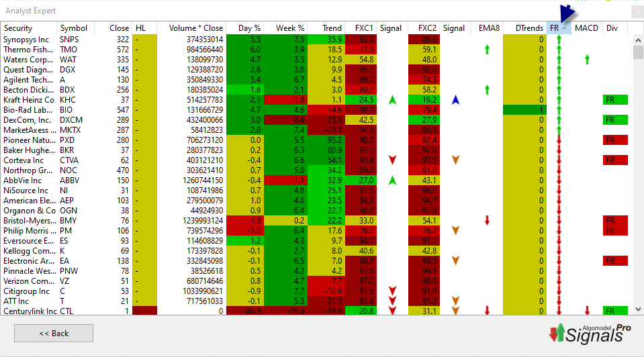The width and height of the screenshot is (644, 357).
Task: Click the orange Signal arrow for Philip Morris
Action: [455, 231]
